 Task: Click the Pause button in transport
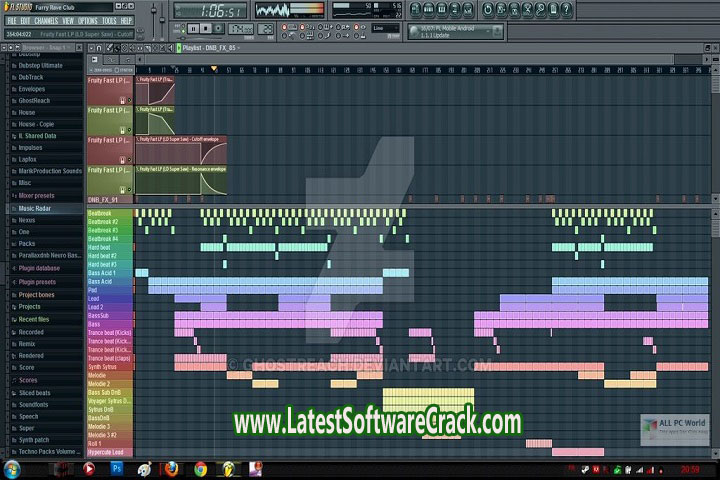[x=194, y=29]
